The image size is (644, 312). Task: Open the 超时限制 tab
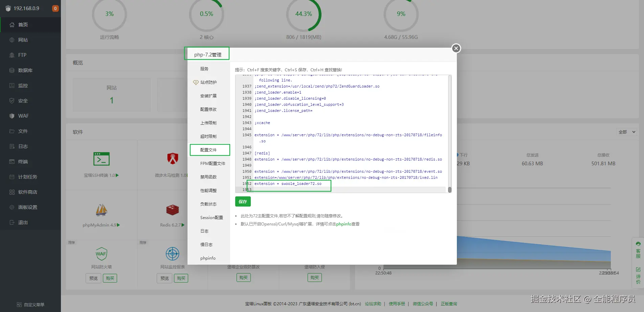click(209, 137)
